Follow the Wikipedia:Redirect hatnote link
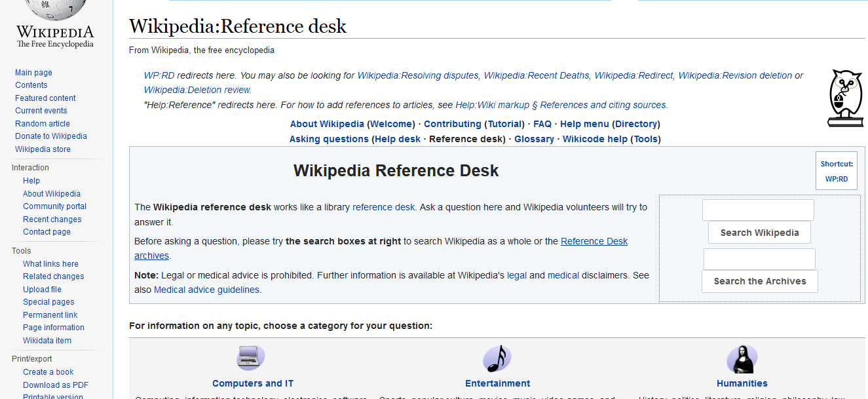Image resolution: width=868 pixels, height=399 pixels. click(x=633, y=75)
